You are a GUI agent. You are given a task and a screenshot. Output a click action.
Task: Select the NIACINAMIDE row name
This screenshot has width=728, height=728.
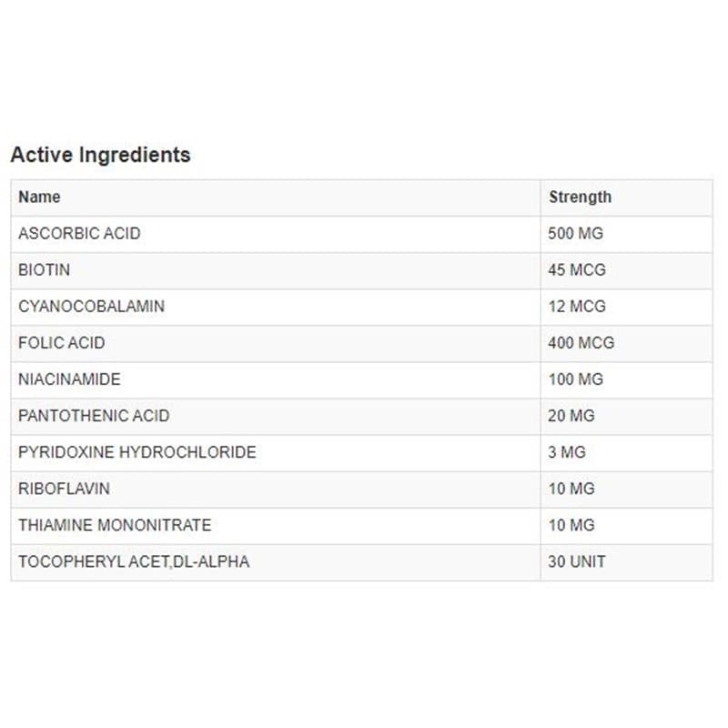point(70,379)
